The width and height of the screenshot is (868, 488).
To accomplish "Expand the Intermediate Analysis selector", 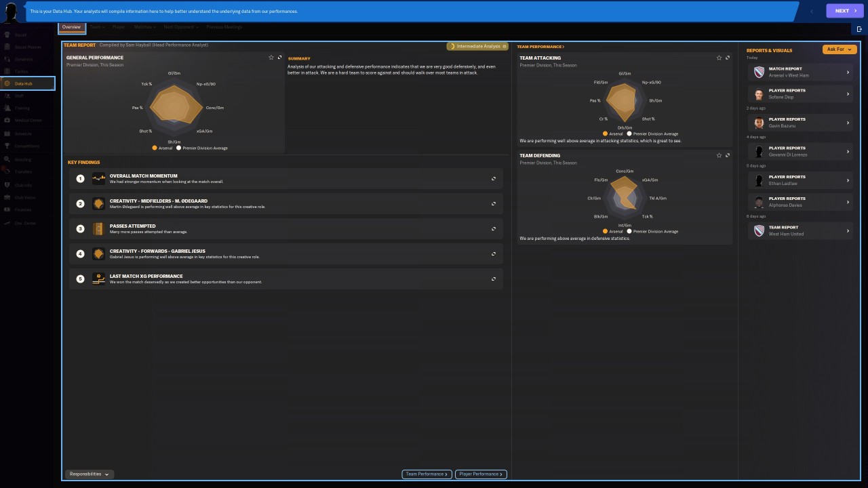I will [x=478, y=46].
